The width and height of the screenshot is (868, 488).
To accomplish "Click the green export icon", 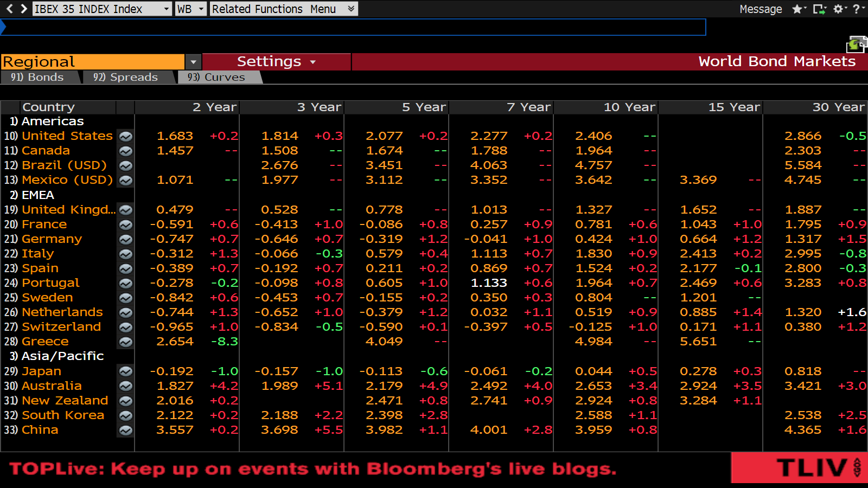I will (857, 44).
